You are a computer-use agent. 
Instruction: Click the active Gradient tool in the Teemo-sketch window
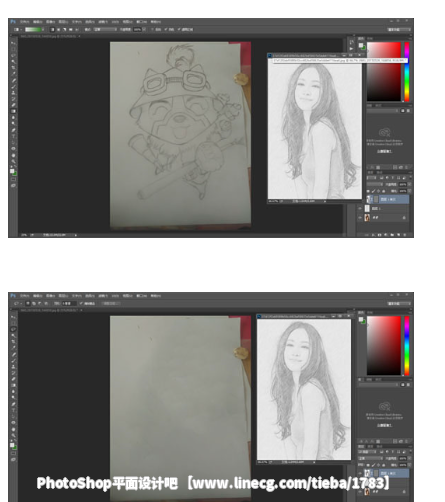[x=13, y=111]
